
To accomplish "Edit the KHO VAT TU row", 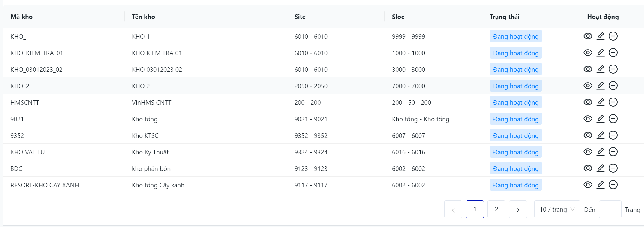I will pos(600,152).
